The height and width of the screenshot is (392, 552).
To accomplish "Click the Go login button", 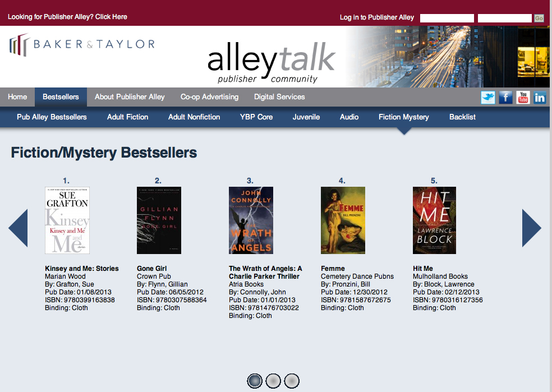I will point(539,19).
